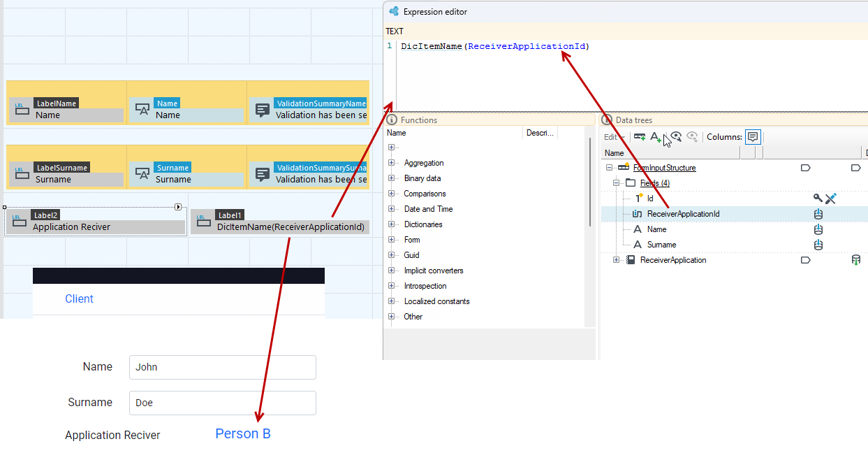Screen dimensions: 868x453
Task: Collapse the Fields (4) folder node
Action: (x=617, y=183)
